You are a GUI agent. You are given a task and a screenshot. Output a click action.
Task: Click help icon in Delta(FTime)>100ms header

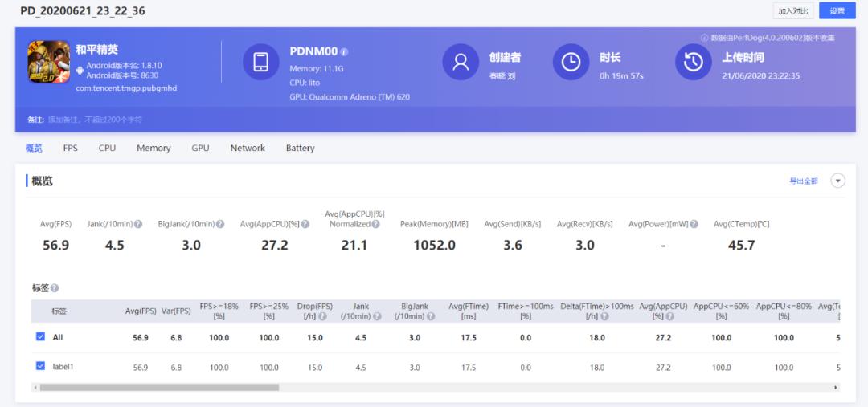click(604, 316)
